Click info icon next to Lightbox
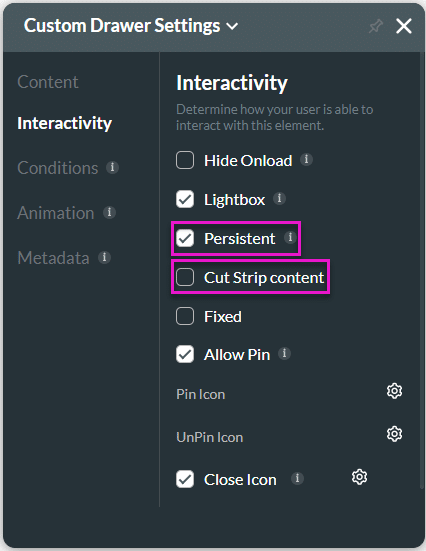The width and height of the screenshot is (426, 551). pos(279,199)
